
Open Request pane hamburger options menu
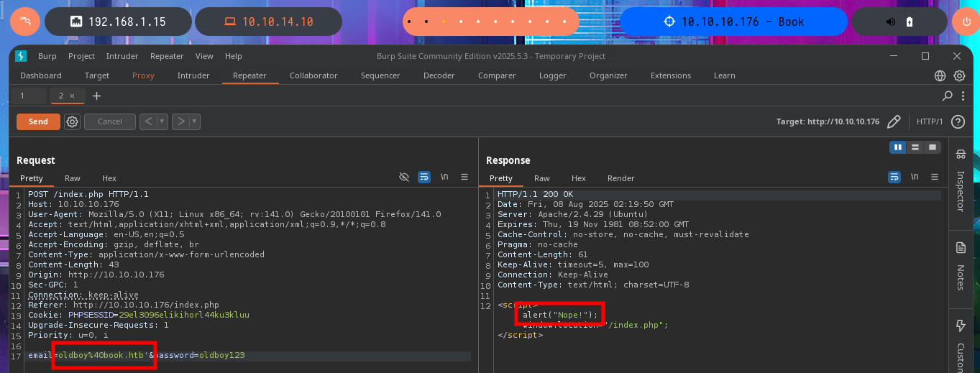pyautogui.click(x=464, y=177)
